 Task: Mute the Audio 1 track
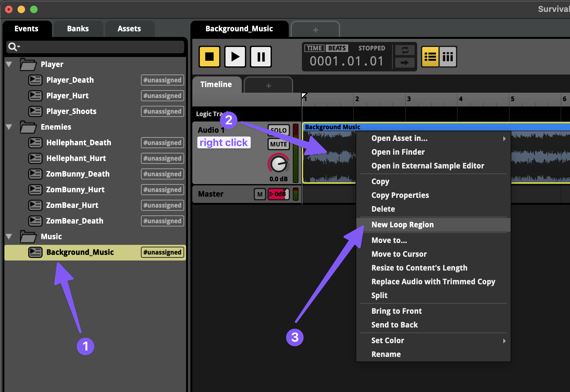[279, 144]
